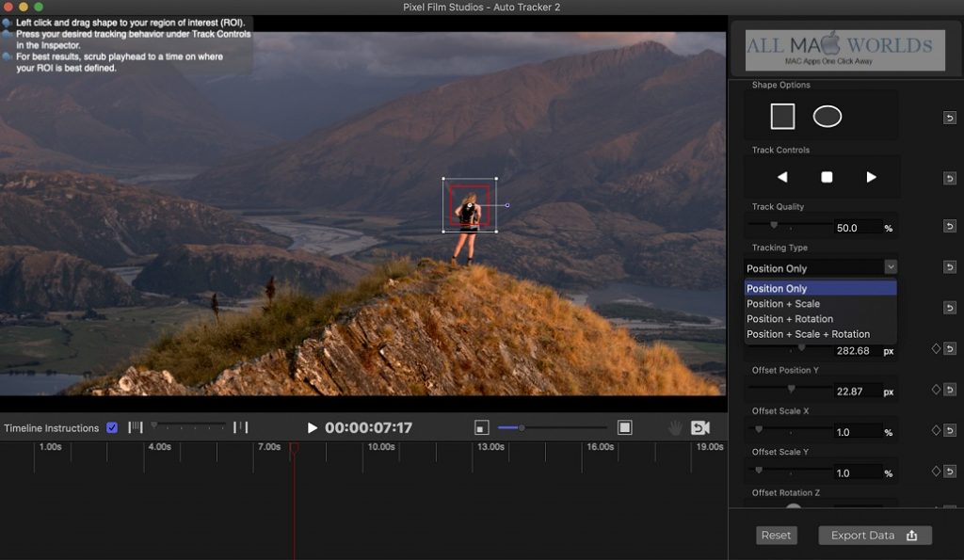Select the hand pan tool icon

(x=675, y=427)
